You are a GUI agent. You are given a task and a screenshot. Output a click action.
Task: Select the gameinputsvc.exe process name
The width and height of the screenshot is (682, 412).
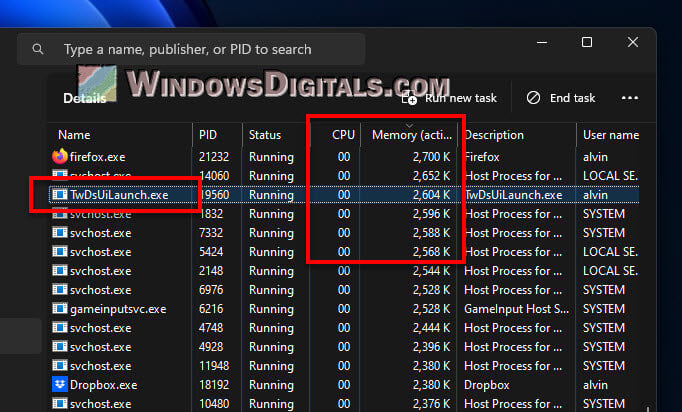point(118,309)
